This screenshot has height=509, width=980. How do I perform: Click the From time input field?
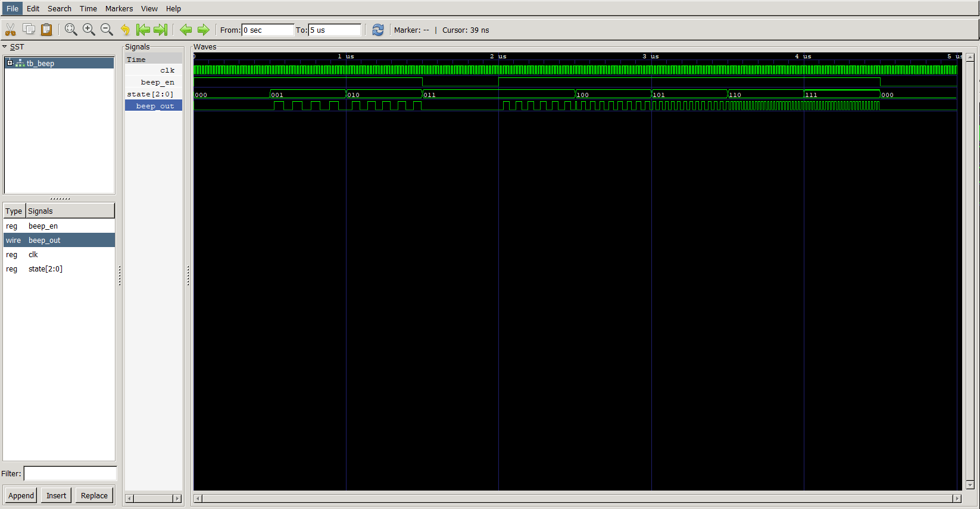(x=268, y=30)
